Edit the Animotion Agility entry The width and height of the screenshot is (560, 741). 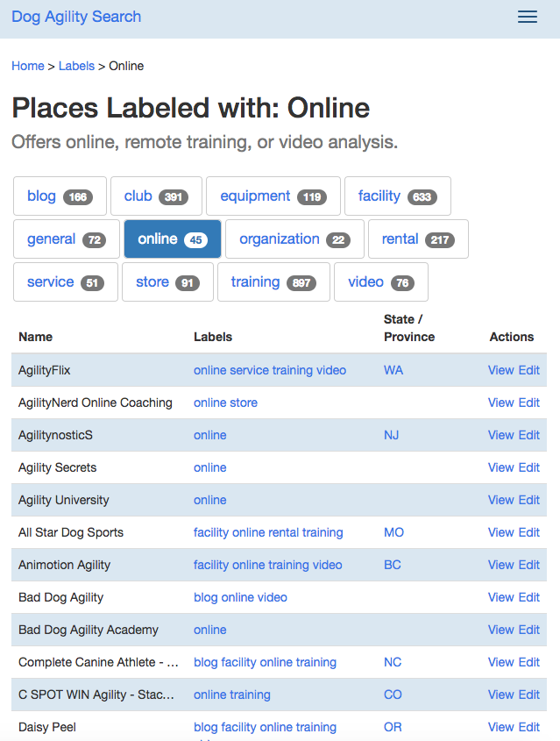click(528, 566)
